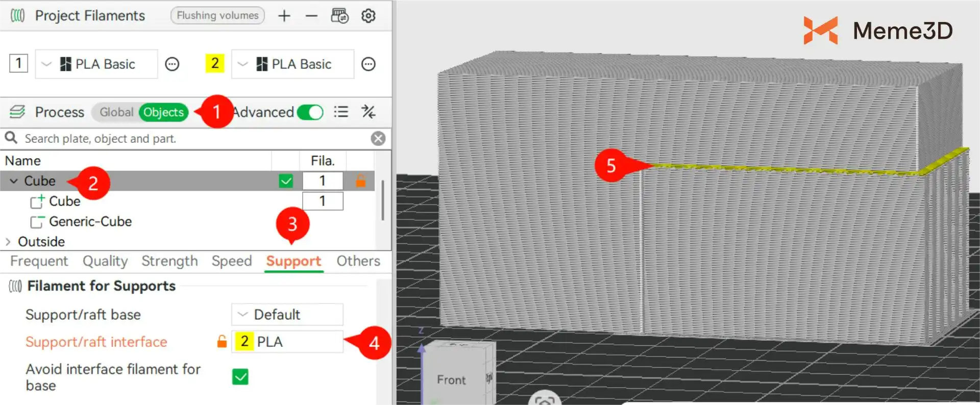Open options for filament 1 PLA Basic
The height and width of the screenshot is (405, 980).
172,64
